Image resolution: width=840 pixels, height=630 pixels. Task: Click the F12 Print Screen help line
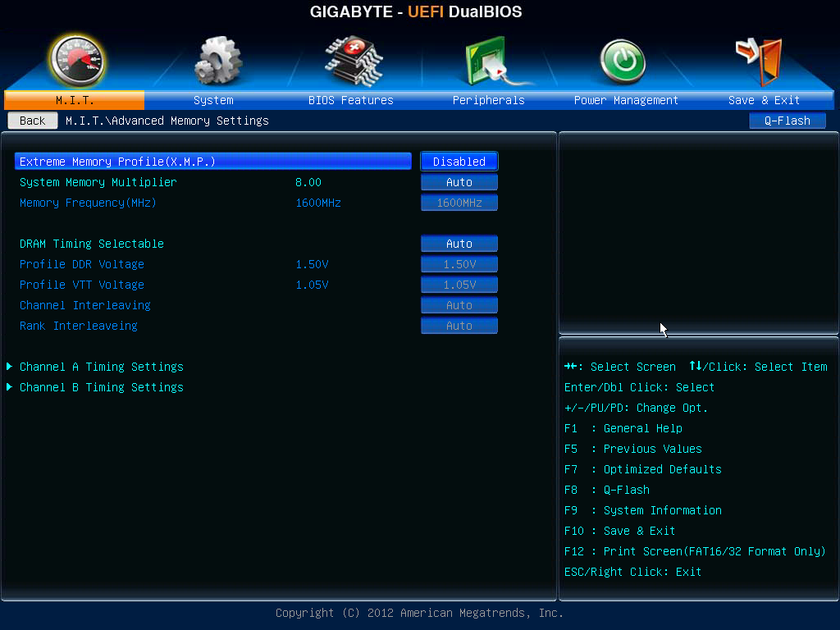click(695, 551)
